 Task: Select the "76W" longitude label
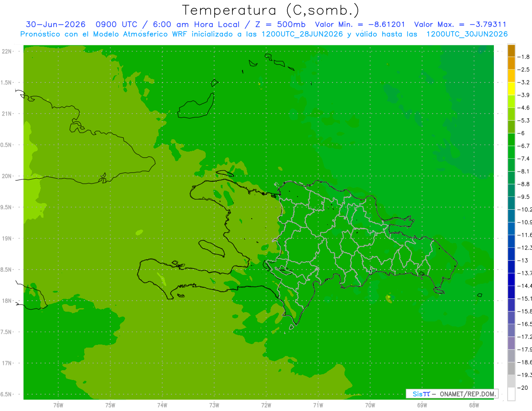click(x=58, y=405)
